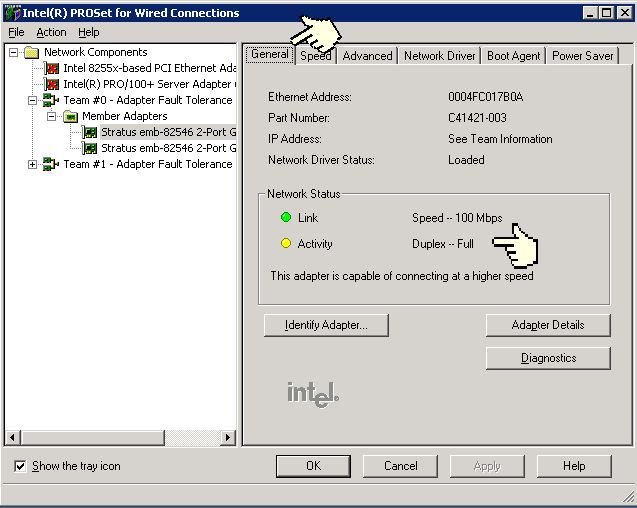Collapse the Network Components root node
637x508 pixels.
pyautogui.click(x=13, y=52)
